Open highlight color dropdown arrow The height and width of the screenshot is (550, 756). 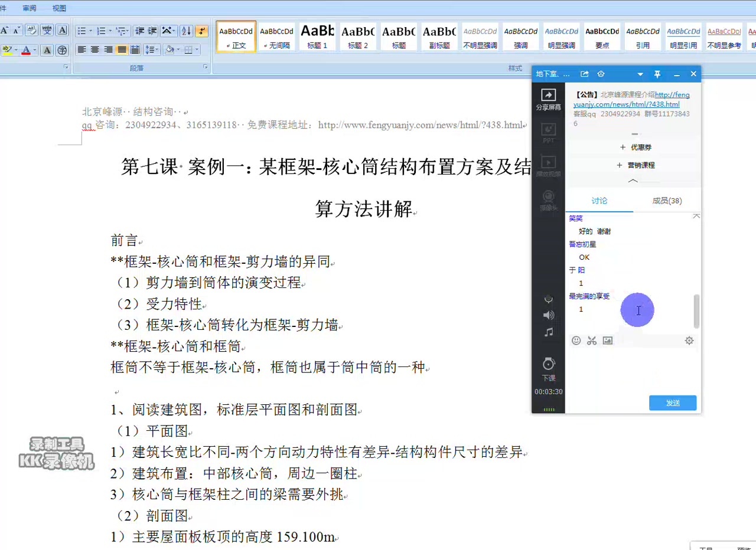click(x=15, y=50)
